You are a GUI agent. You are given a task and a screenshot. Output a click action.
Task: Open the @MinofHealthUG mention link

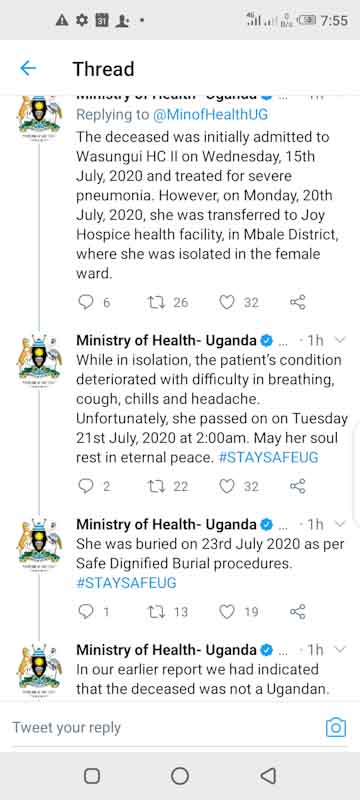click(x=210, y=115)
